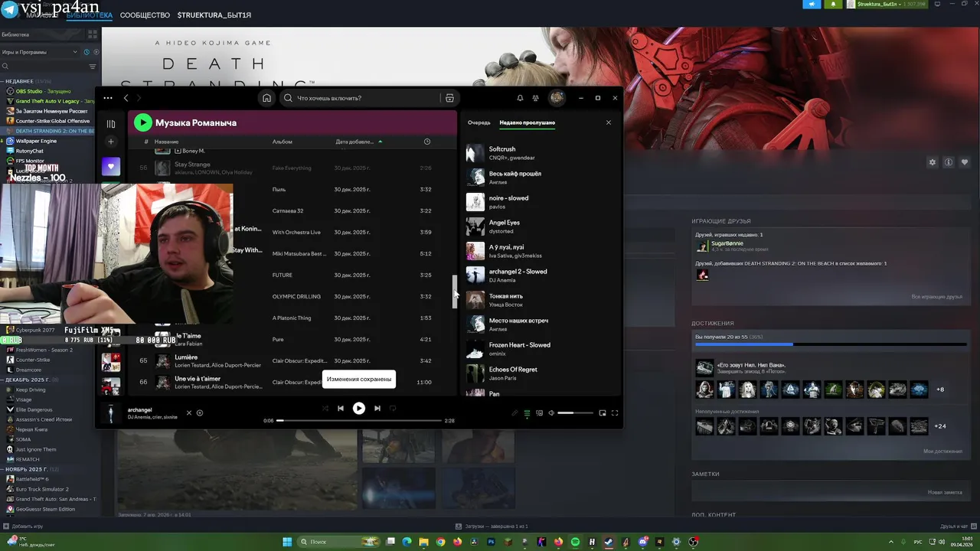Skip to next track
The width and height of the screenshot is (980, 551).
coord(377,409)
